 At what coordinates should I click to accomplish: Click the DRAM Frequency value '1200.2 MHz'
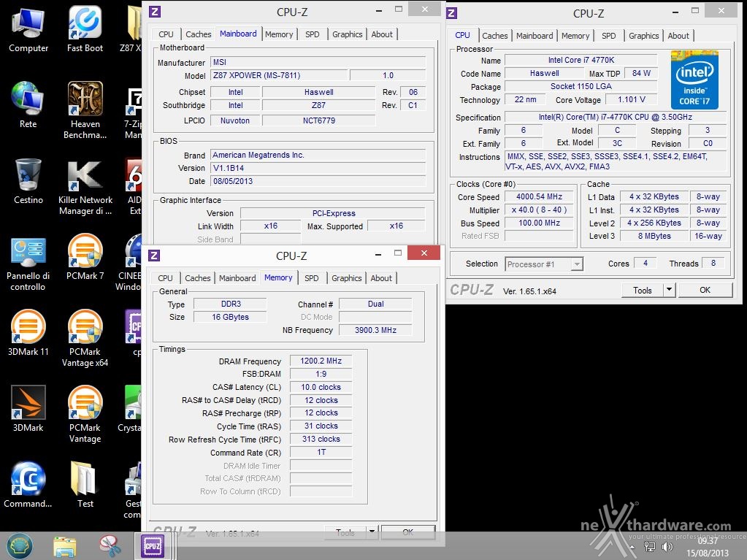coord(321,361)
